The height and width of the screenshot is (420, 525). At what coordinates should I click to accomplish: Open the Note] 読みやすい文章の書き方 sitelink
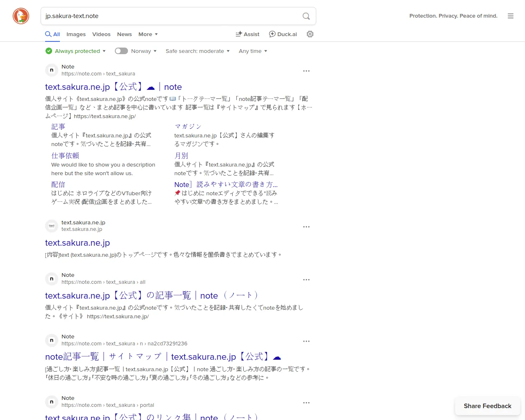coord(226,185)
